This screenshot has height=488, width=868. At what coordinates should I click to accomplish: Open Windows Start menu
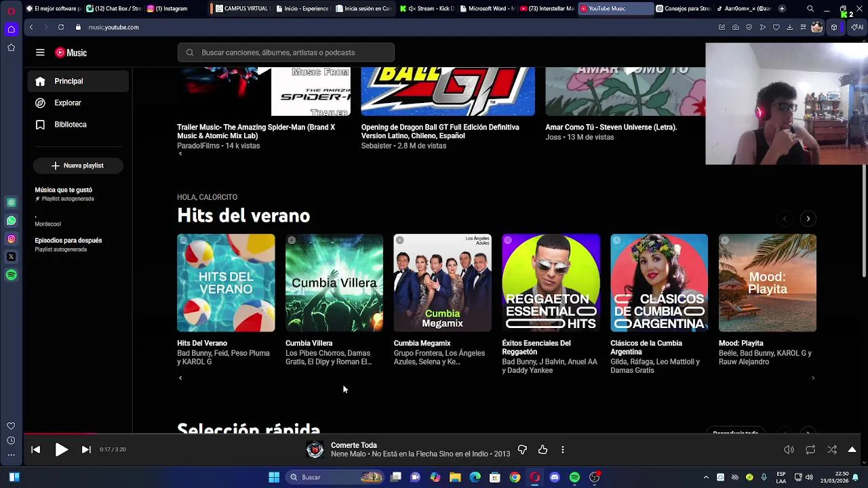click(274, 477)
